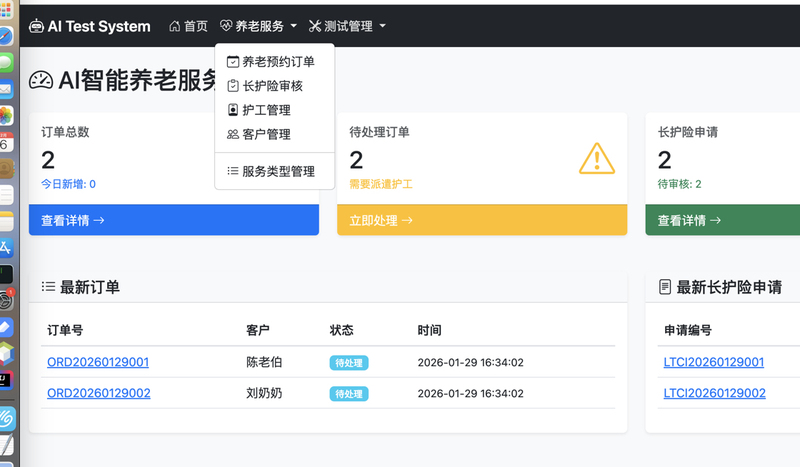This screenshot has height=467, width=800.
Task: Click the timestamp in ORD20260129001 row
Action: coord(470,362)
